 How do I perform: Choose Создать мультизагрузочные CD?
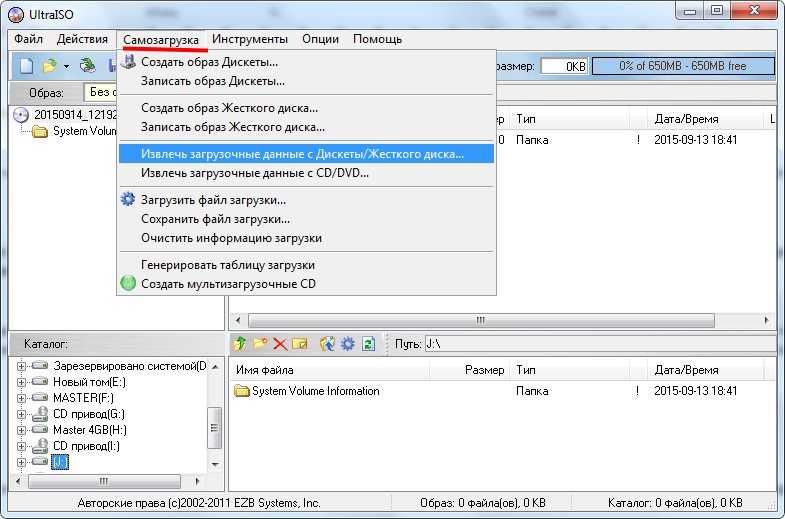(x=306, y=284)
